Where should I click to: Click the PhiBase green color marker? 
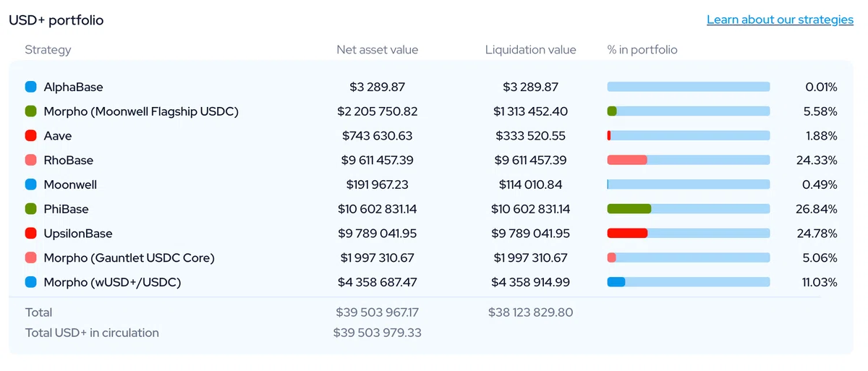[x=30, y=209]
